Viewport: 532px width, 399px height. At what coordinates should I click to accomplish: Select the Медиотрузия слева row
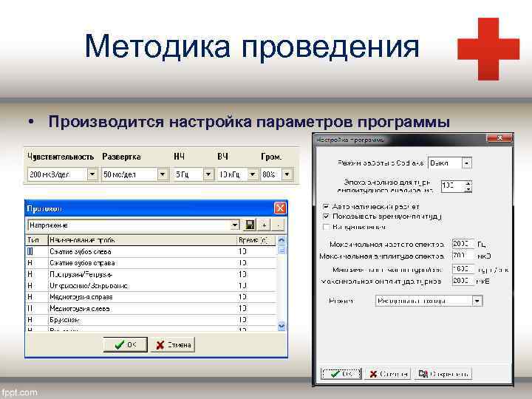click(x=151, y=308)
